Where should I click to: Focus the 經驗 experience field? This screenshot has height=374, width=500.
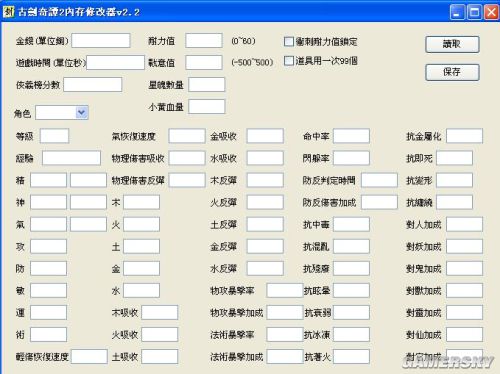pos(71,158)
